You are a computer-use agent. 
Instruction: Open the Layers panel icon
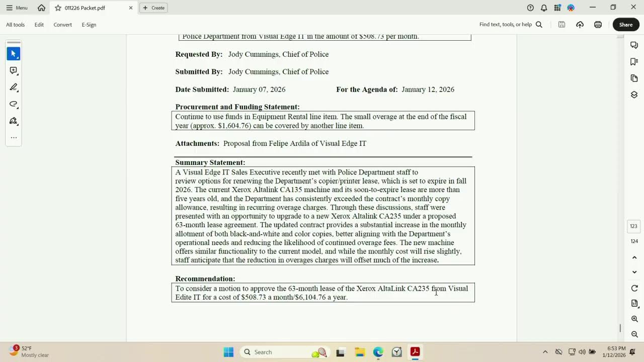tap(634, 95)
